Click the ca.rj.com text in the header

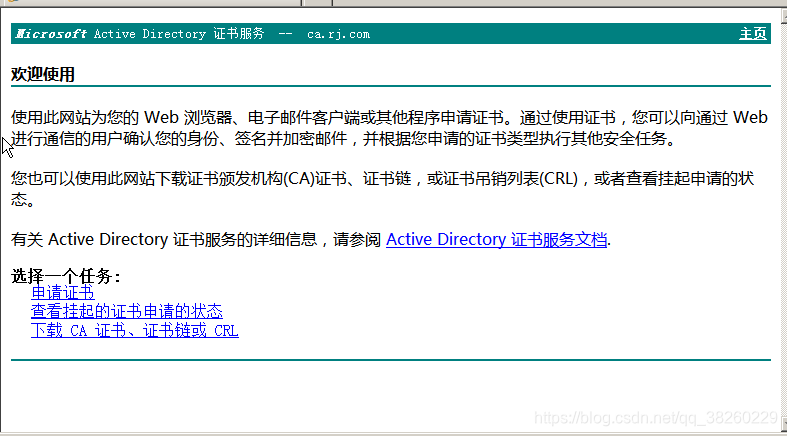[x=338, y=34]
